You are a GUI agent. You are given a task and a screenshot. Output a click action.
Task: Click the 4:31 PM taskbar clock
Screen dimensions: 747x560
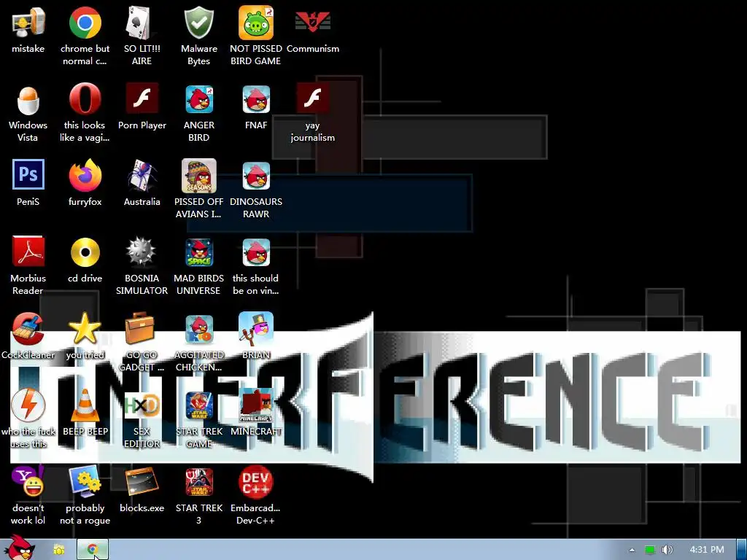point(707,550)
